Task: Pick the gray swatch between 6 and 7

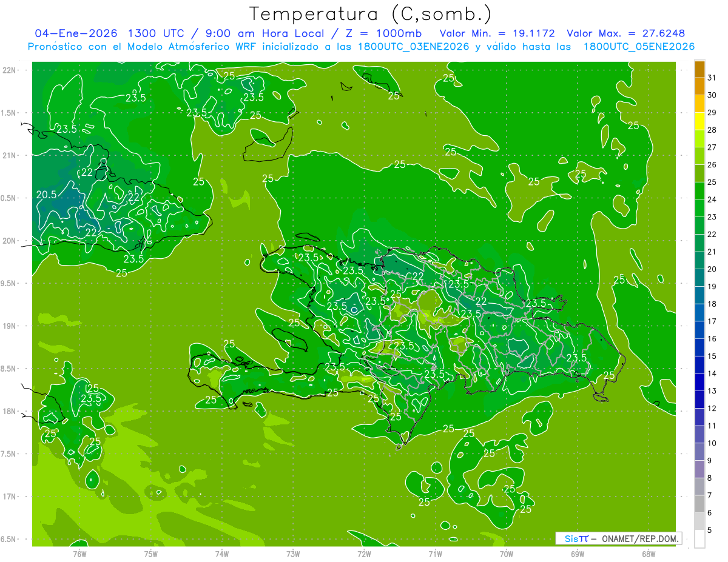Action: coord(699,504)
